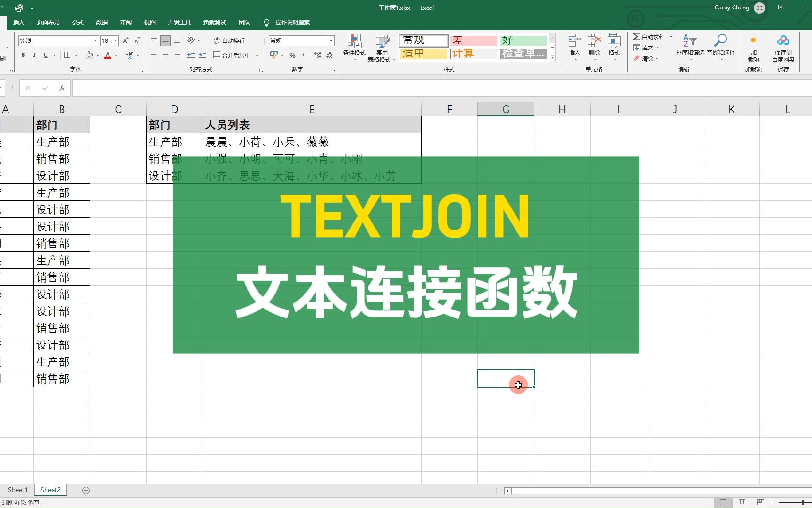Open the 插入 ribbon tab
This screenshot has height=508, width=812.
[18, 22]
